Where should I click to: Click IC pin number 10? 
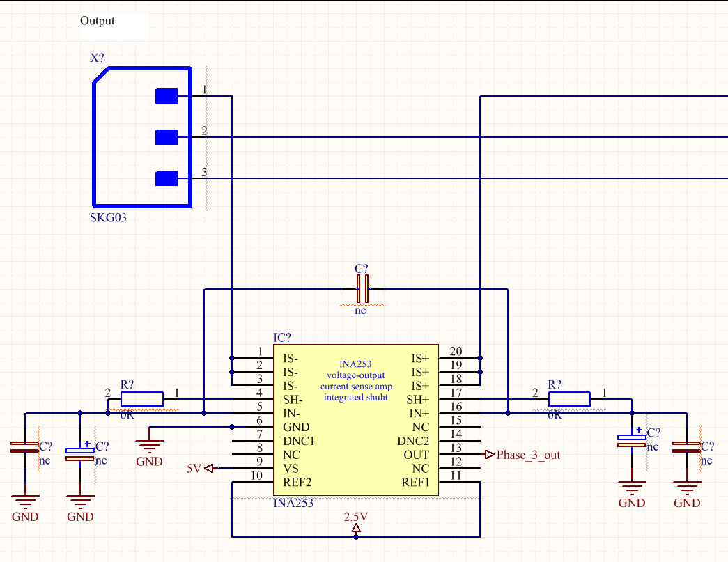coord(257,476)
